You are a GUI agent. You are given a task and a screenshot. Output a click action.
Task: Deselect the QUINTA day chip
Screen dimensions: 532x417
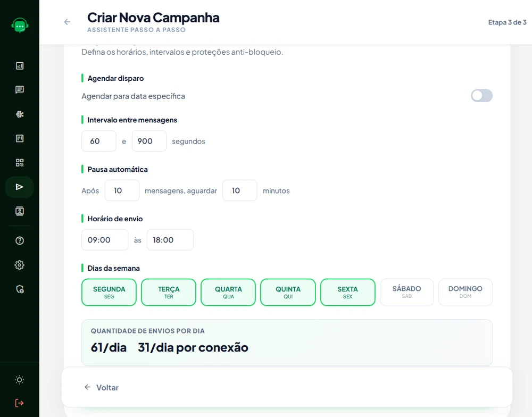[x=288, y=292]
